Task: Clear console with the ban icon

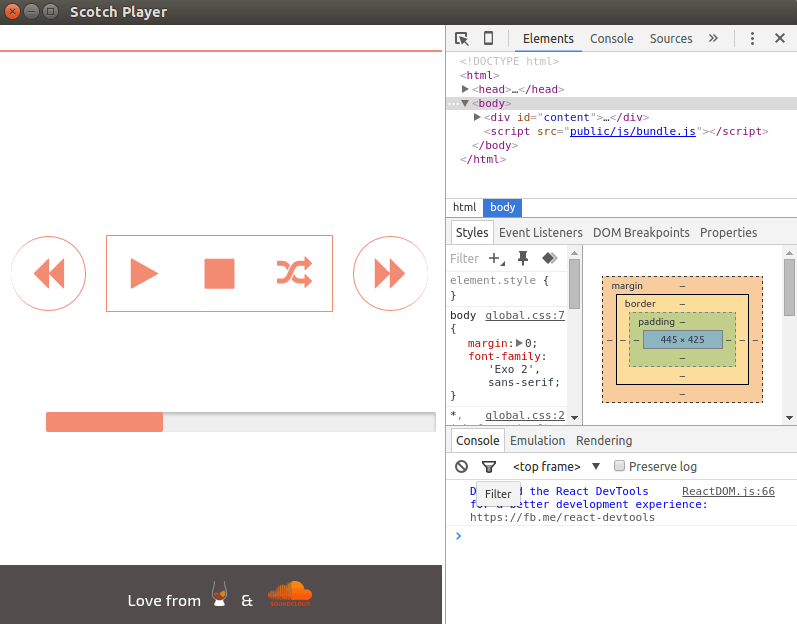Action: pyautogui.click(x=462, y=466)
